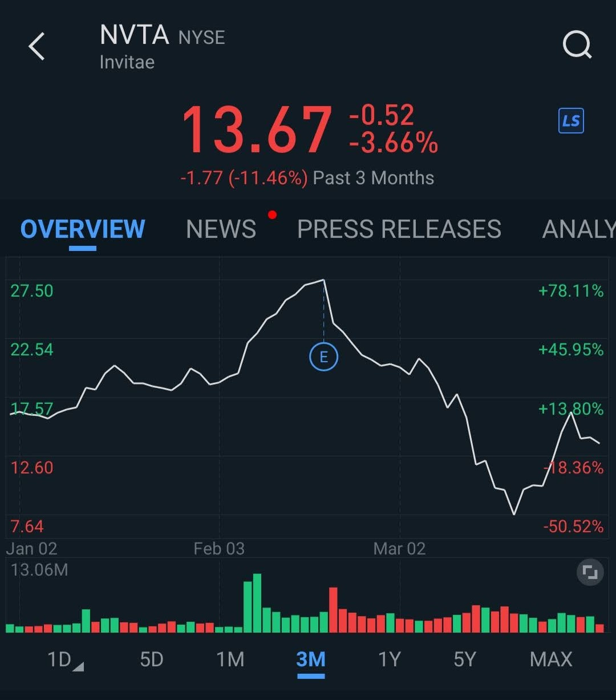Tap the NVTA ticker symbol
616x700 pixels.
pyautogui.click(x=134, y=35)
